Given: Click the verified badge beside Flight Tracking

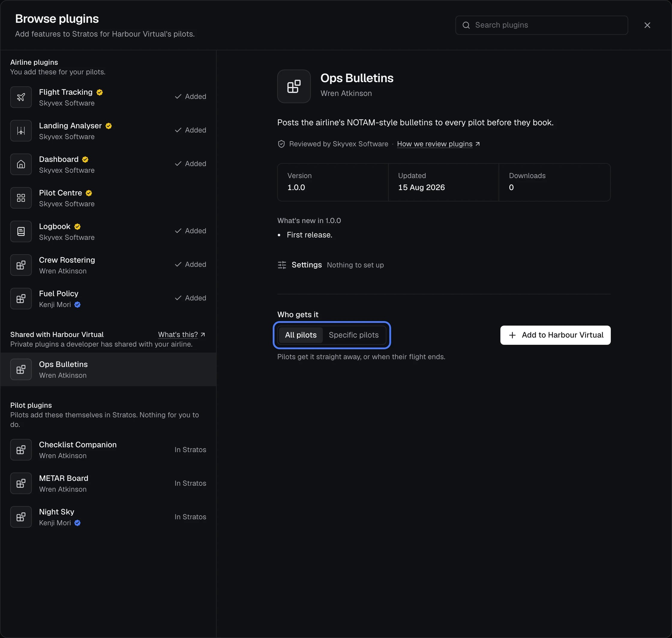Looking at the screenshot, I should pos(100,92).
